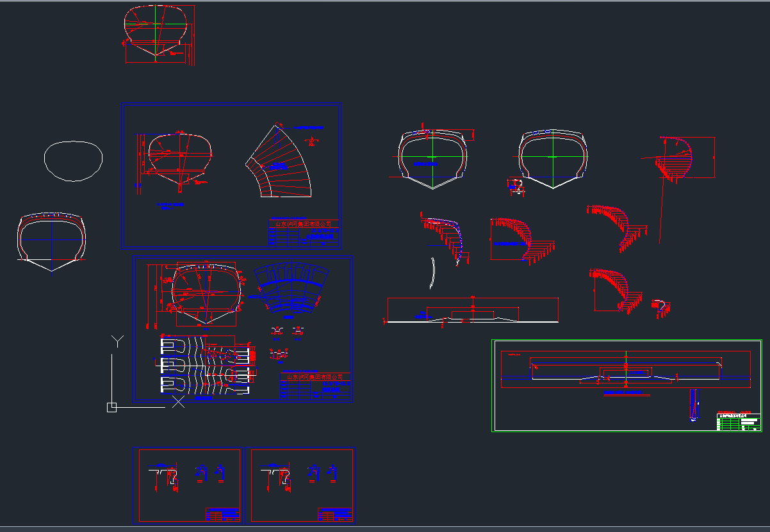Click the title block in the bottom-right frame
The height and width of the screenshot is (532, 770).
tap(335, 515)
